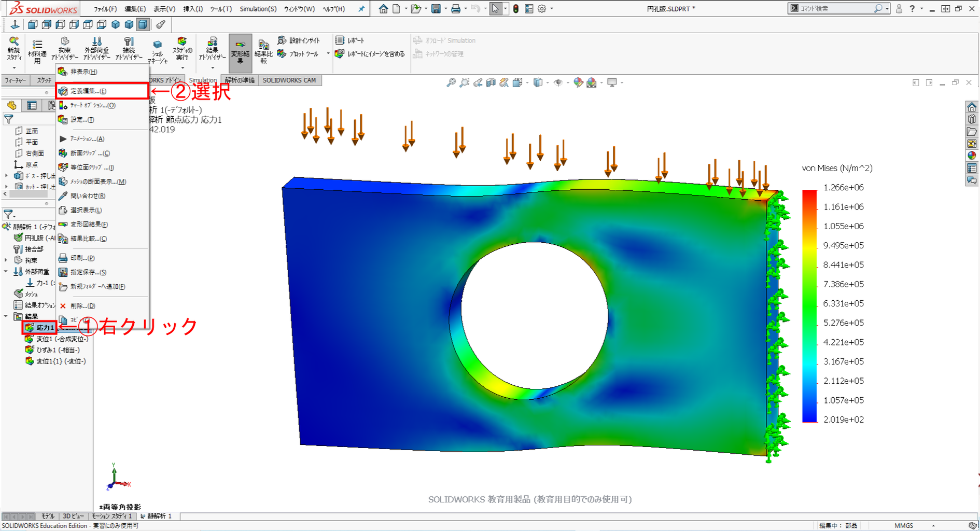Image resolution: width=980 pixels, height=531 pixels.
Task: Open the 表示(V) menu
Action: 164,9
